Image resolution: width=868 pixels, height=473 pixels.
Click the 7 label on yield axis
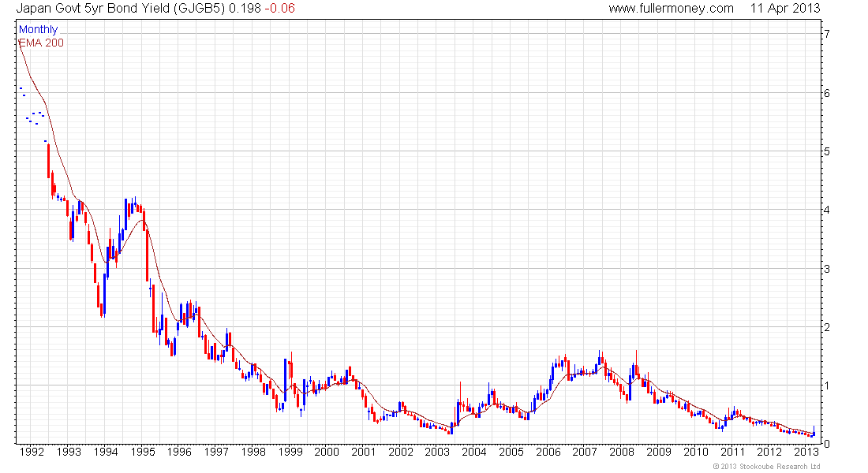[825, 34]
